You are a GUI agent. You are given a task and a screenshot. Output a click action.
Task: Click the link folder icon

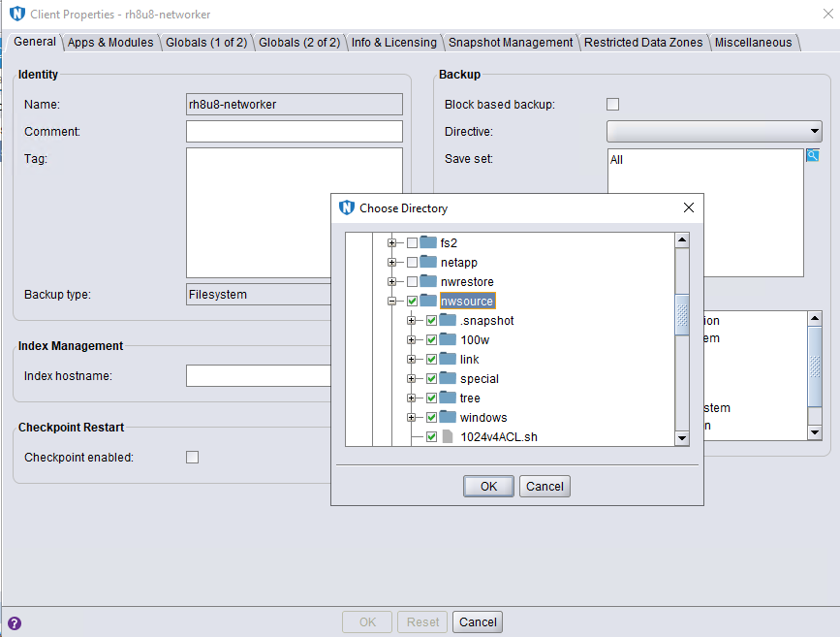(x=448, y=359)
